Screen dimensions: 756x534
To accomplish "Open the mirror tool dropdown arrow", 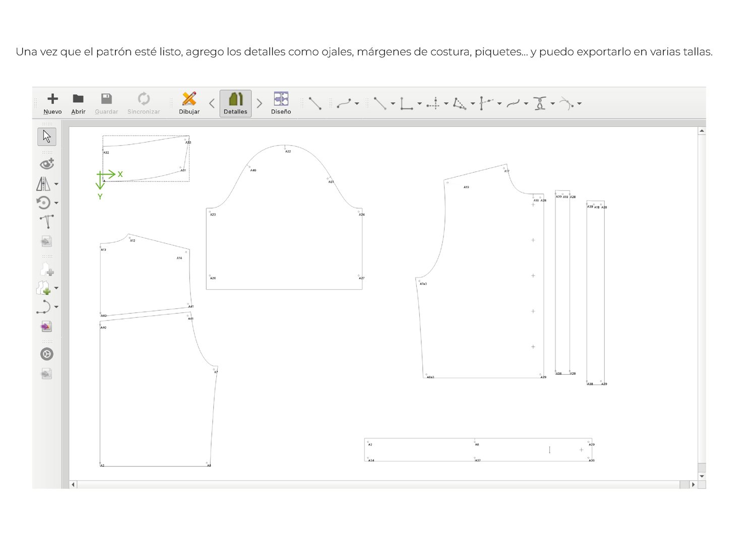I will (56, 184).
